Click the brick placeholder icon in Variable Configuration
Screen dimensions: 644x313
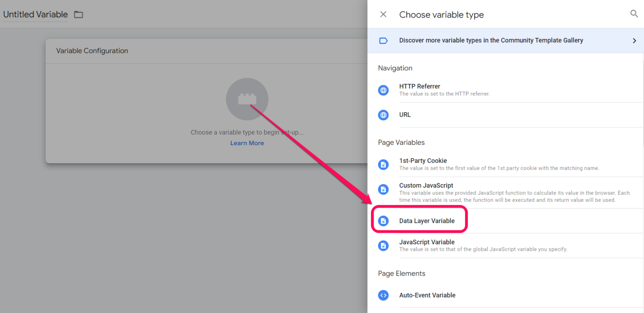(247, 99)
